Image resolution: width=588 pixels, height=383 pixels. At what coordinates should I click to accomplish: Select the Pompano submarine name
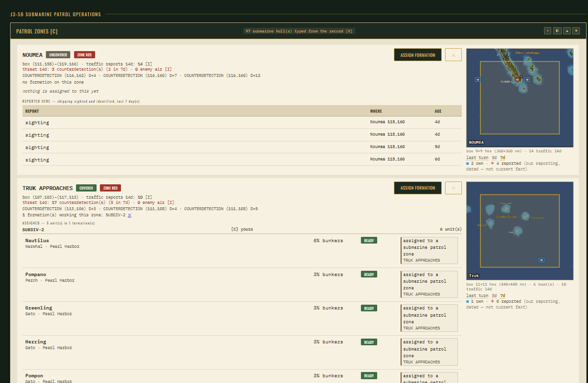tap(35, 275)
